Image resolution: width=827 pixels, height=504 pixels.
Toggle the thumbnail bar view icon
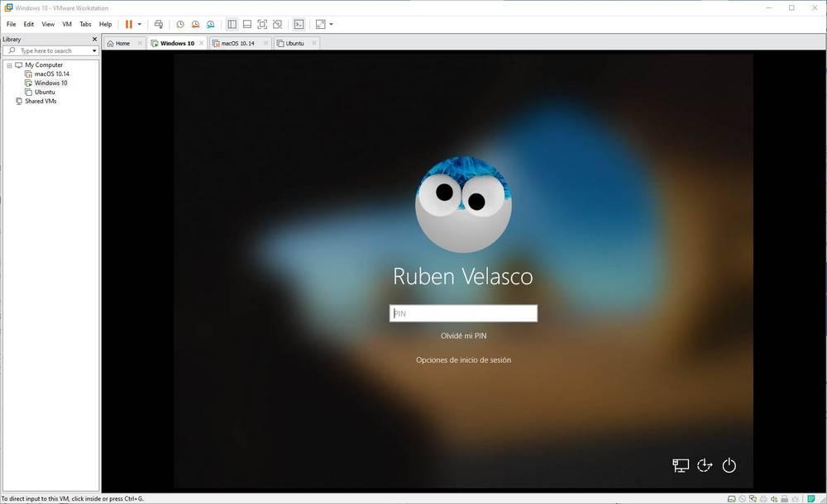click(x=246, y=24)
